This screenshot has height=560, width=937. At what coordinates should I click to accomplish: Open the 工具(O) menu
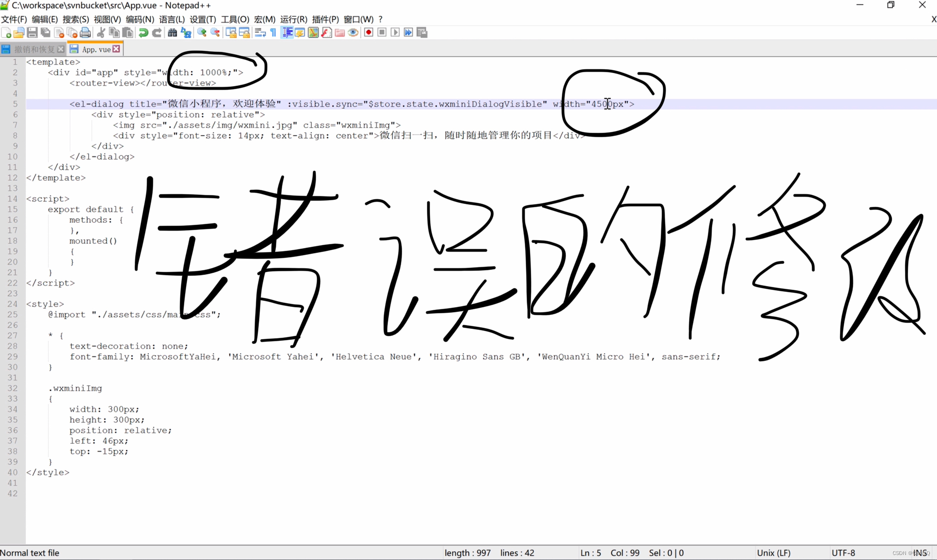coord(235,19)
